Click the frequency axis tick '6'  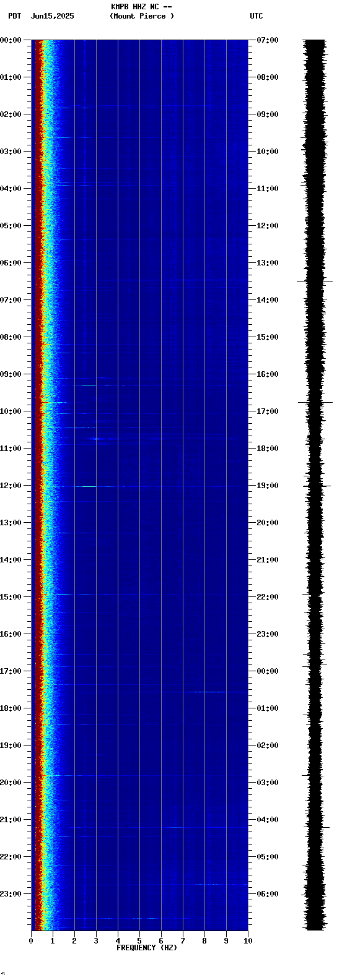(x=161, y=941)
